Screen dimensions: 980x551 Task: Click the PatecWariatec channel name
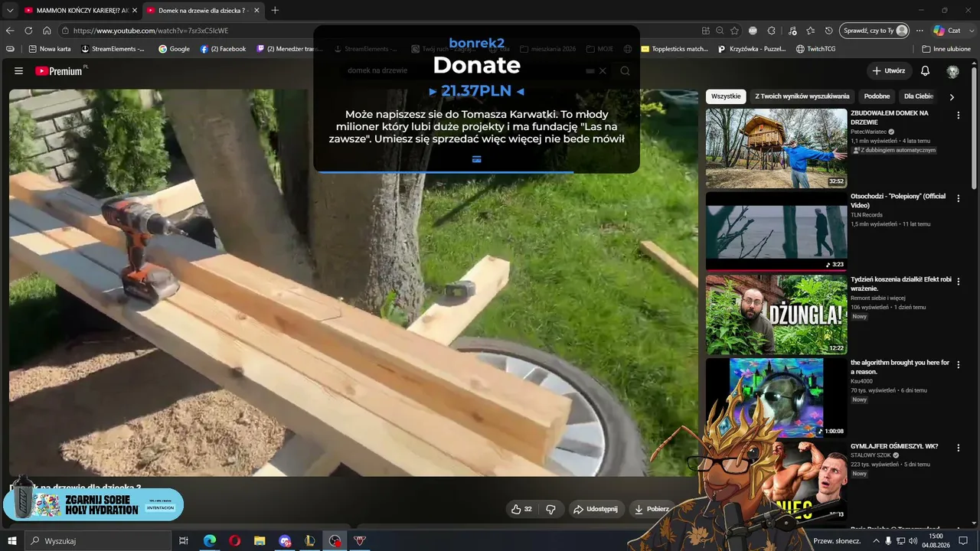(869, 132)
